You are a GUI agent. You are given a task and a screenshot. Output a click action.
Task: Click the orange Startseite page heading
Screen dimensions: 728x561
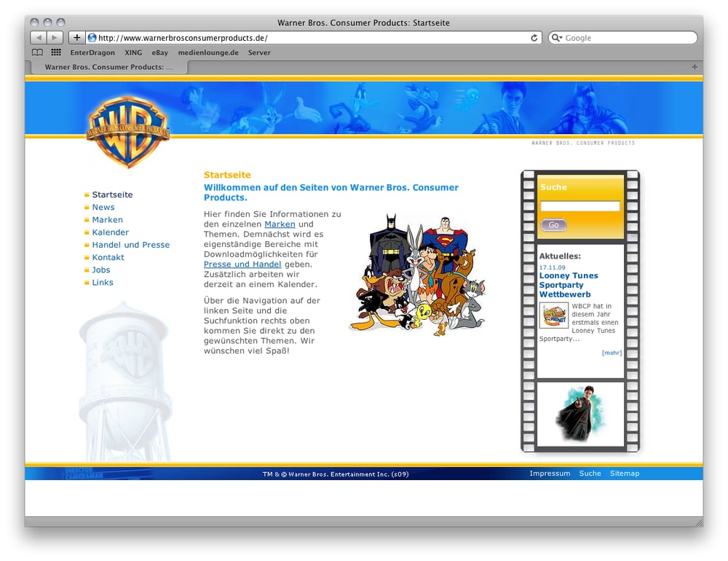227,176
